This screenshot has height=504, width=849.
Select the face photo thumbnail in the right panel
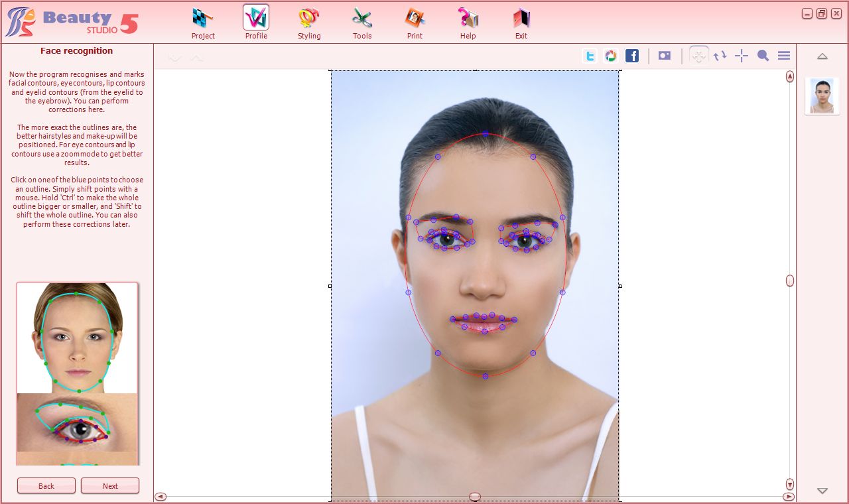[822, 96]
